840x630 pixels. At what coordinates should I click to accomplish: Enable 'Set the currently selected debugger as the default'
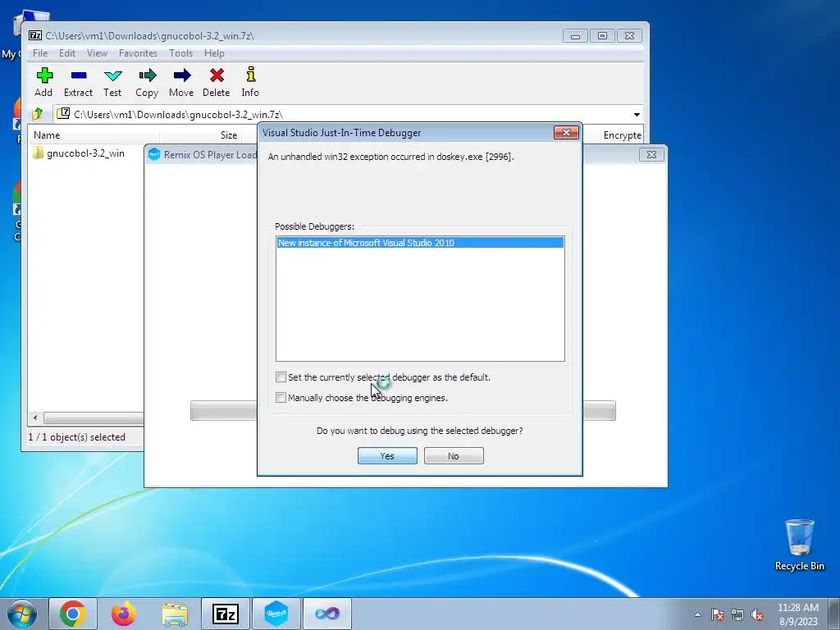(x=281, y=377)
